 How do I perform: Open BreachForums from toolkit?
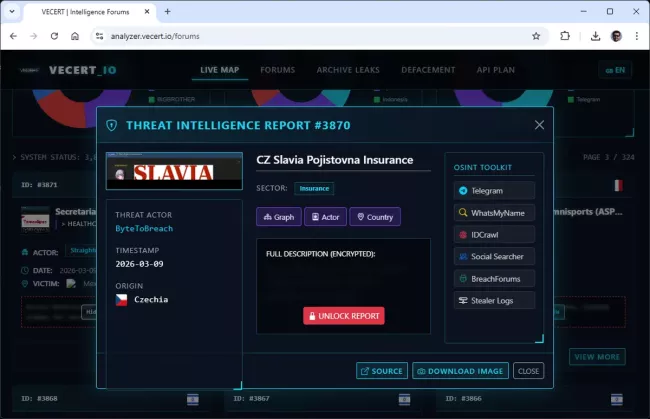(x=493, y=278)
